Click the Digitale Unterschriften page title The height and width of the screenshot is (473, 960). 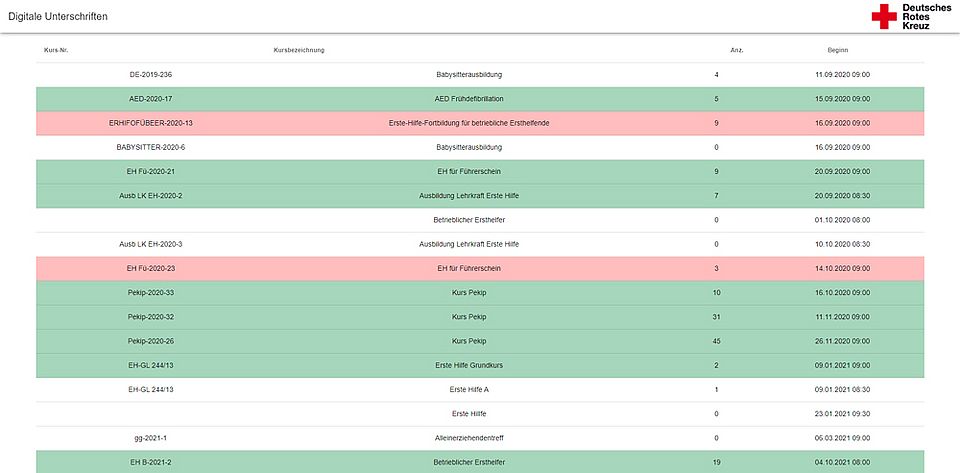(58, 18)
